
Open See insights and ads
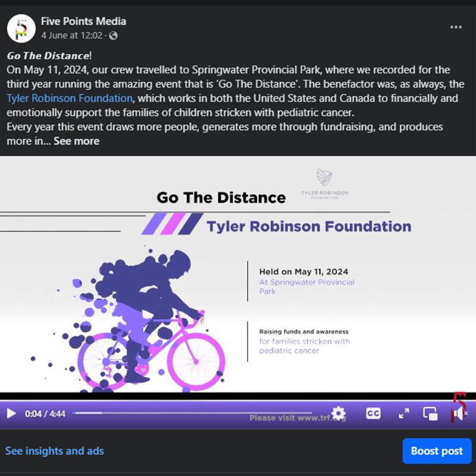pos(55,451)
